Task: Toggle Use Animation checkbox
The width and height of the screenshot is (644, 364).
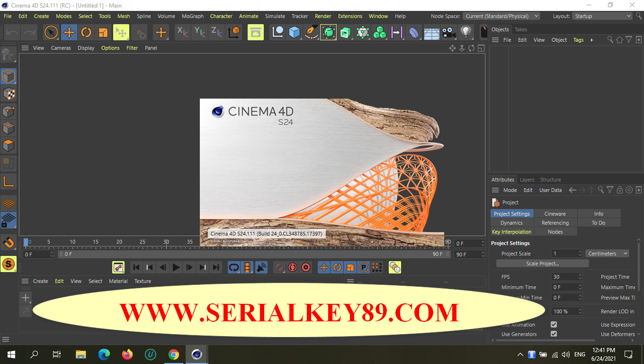Action: 554,325
